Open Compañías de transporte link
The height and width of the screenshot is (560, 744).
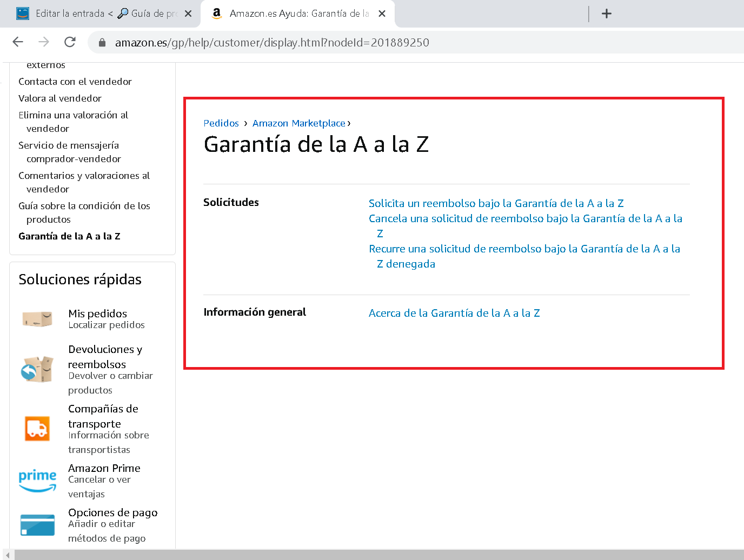[x=103, y=416]
